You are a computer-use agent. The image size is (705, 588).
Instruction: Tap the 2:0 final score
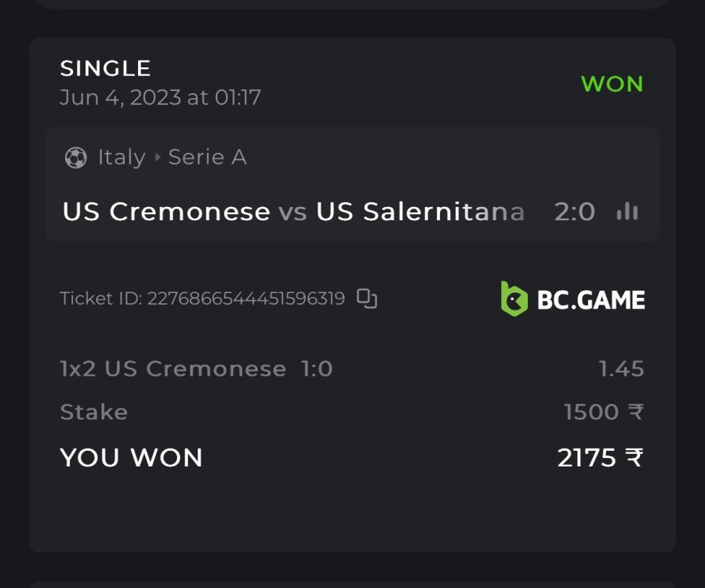click(x=575, y=212)
